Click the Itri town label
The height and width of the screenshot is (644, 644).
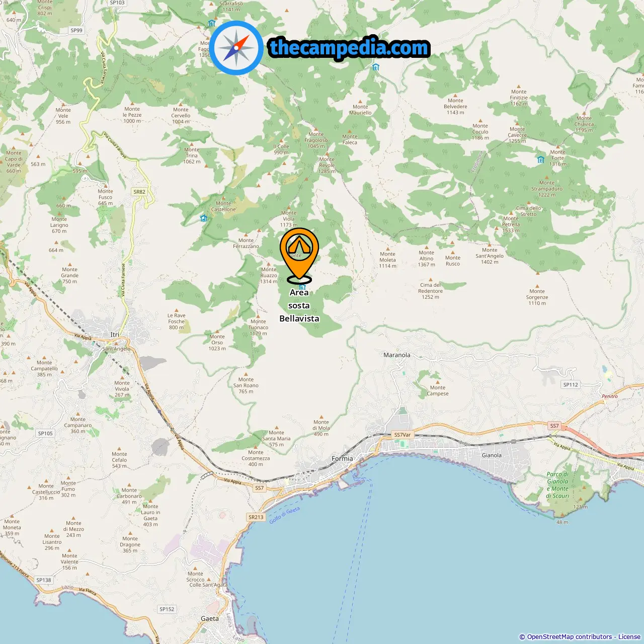(x=115, y=335)
